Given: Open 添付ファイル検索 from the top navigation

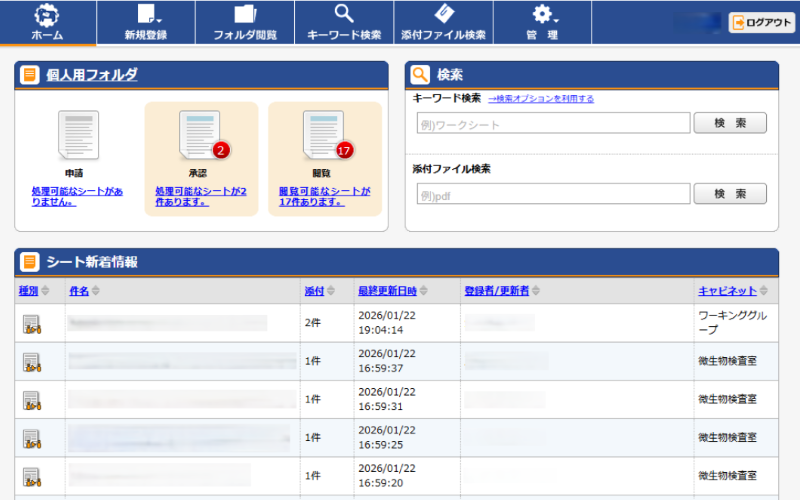Looking at the screenshot, I should click(x=443, y=23).
